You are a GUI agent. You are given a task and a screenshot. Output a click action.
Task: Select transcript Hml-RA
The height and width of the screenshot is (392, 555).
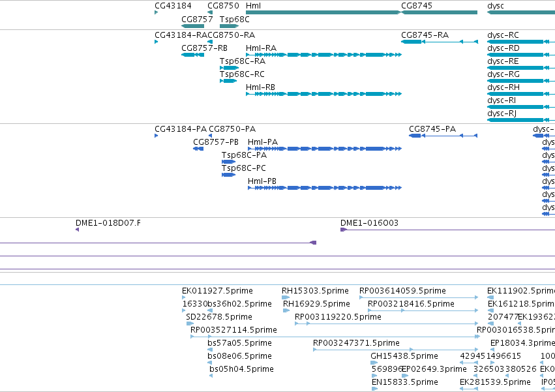coord(324,55)
